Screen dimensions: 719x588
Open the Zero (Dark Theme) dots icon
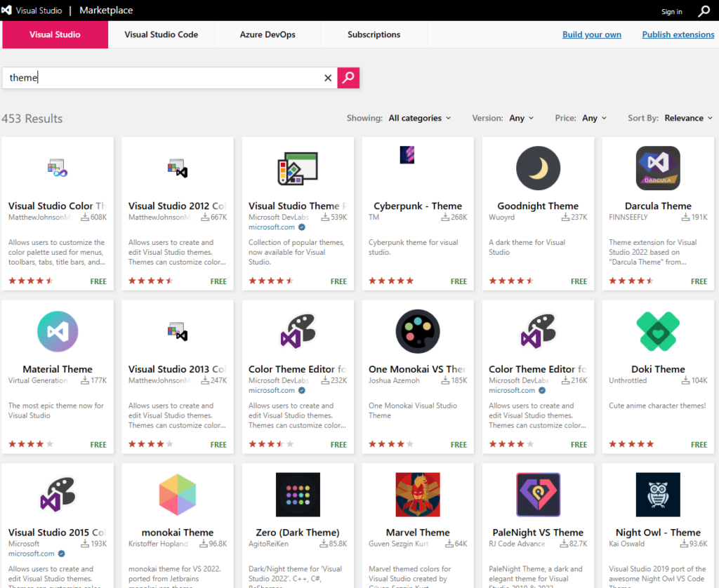point(298,495)
